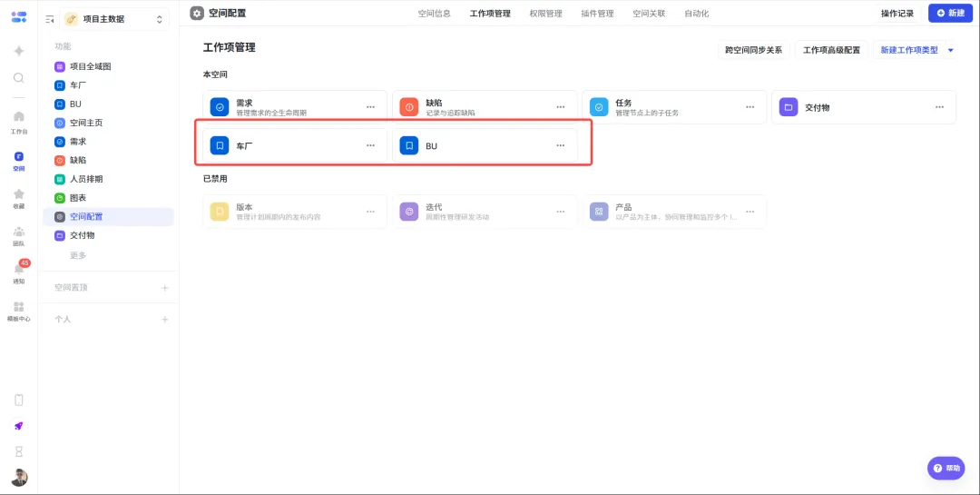Switch to 空间信息 tab

pos(435,13)
